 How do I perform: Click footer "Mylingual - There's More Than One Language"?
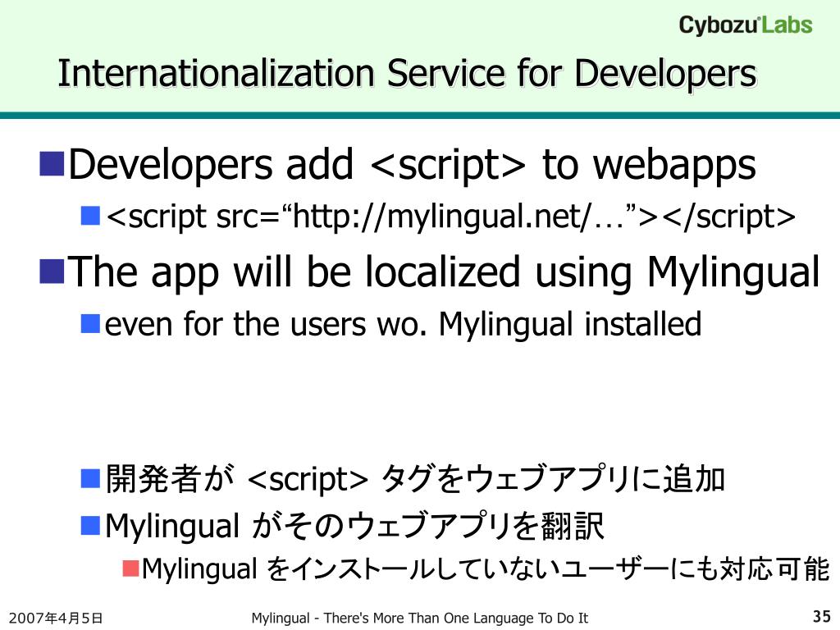[419, 619]
